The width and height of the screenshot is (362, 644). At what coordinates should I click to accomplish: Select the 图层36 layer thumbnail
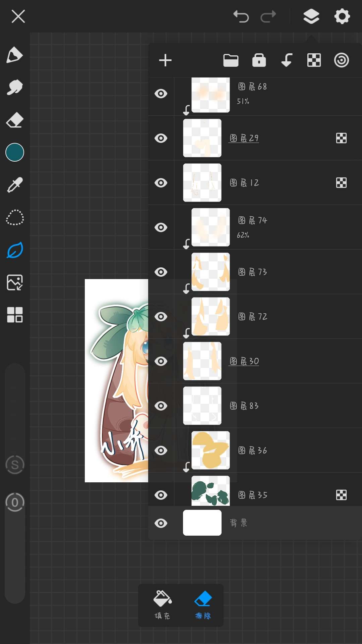point(210,450)
